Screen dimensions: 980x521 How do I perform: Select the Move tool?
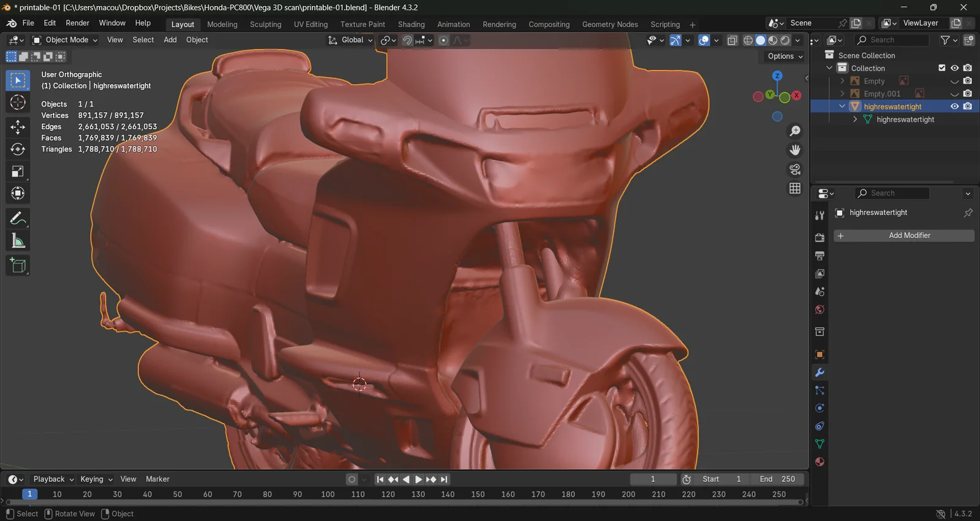click(18, 127)
